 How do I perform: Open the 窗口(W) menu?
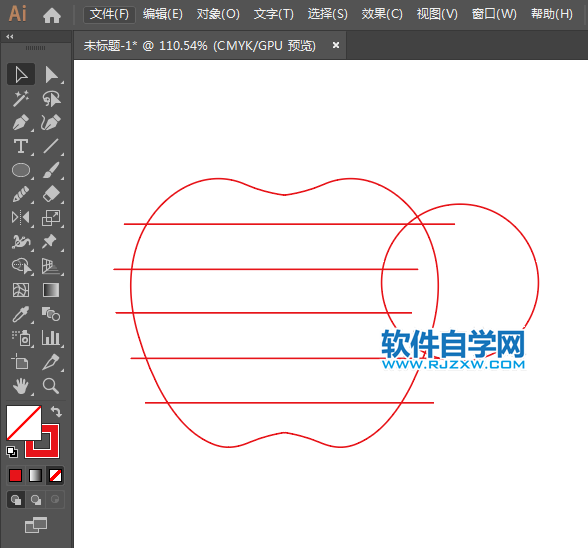(494, 15)
